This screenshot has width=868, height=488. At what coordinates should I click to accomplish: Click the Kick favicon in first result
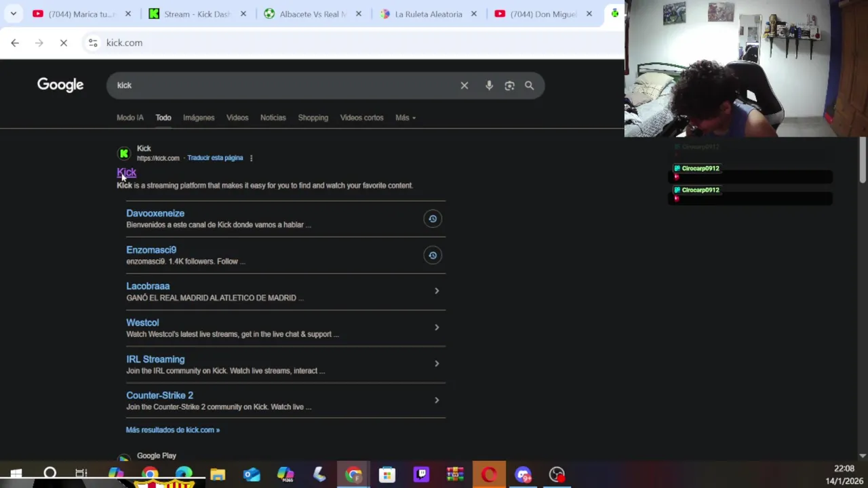click(x=124, y=153)
